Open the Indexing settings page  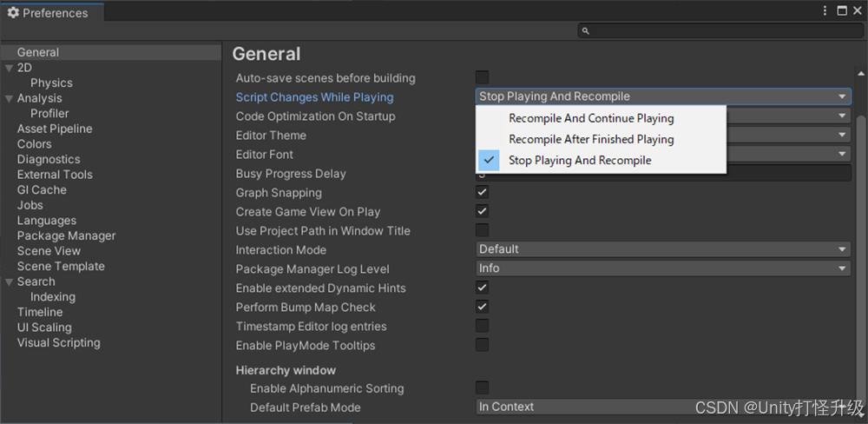pyautogui.click(x=53, y=297)
